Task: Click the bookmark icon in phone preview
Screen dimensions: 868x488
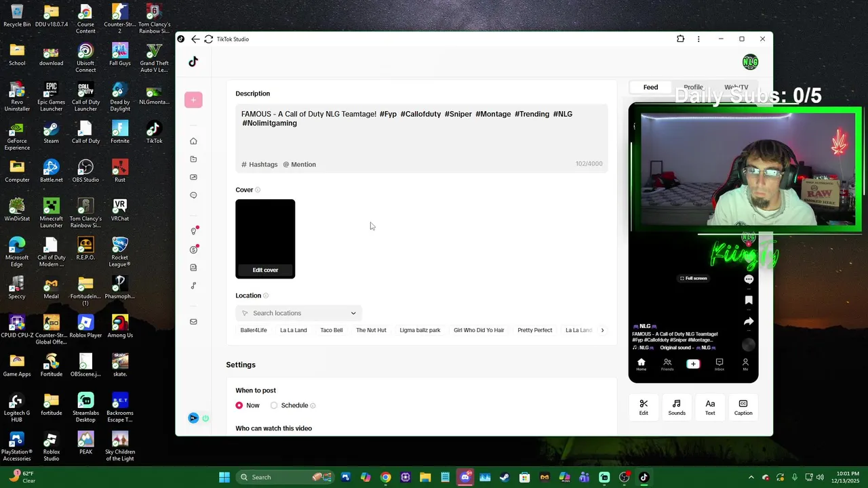Action: point(749,300)
